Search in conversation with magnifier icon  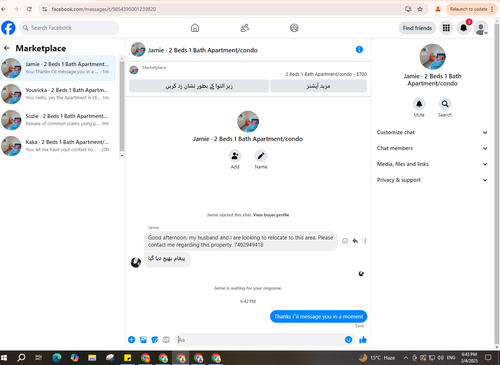pos(445,104)
